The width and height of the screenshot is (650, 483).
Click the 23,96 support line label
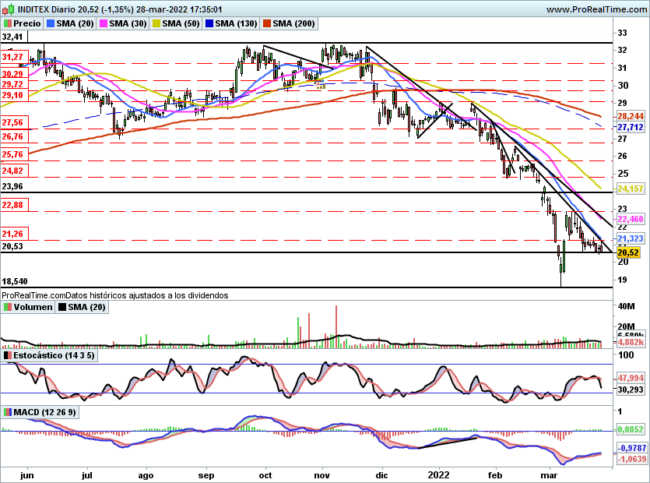(13, 187)
